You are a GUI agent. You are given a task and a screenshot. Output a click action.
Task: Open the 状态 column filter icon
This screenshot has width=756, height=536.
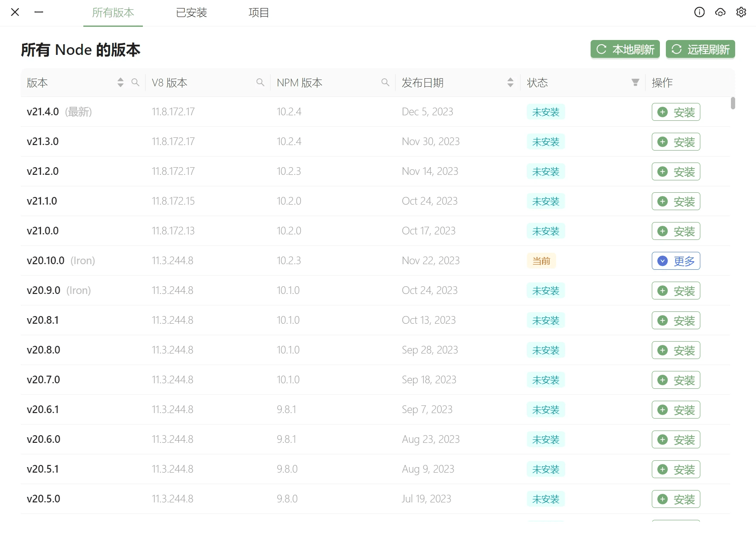635,83
